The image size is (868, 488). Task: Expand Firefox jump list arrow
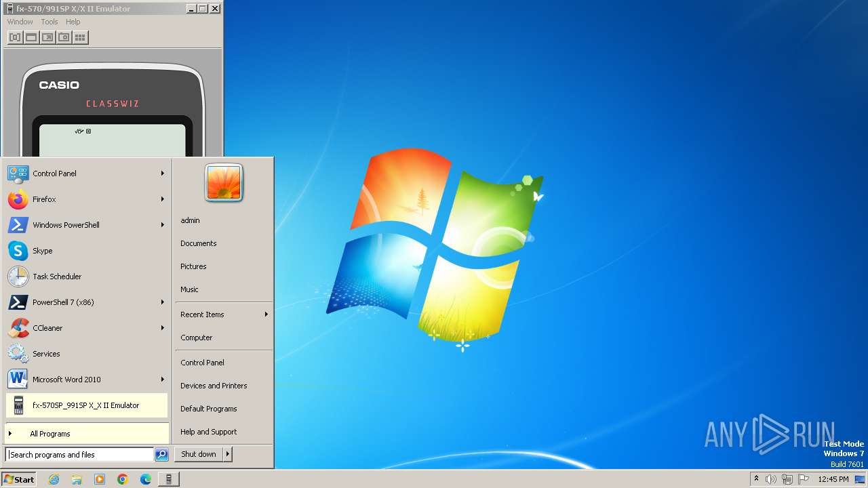[x=163, y=199]
